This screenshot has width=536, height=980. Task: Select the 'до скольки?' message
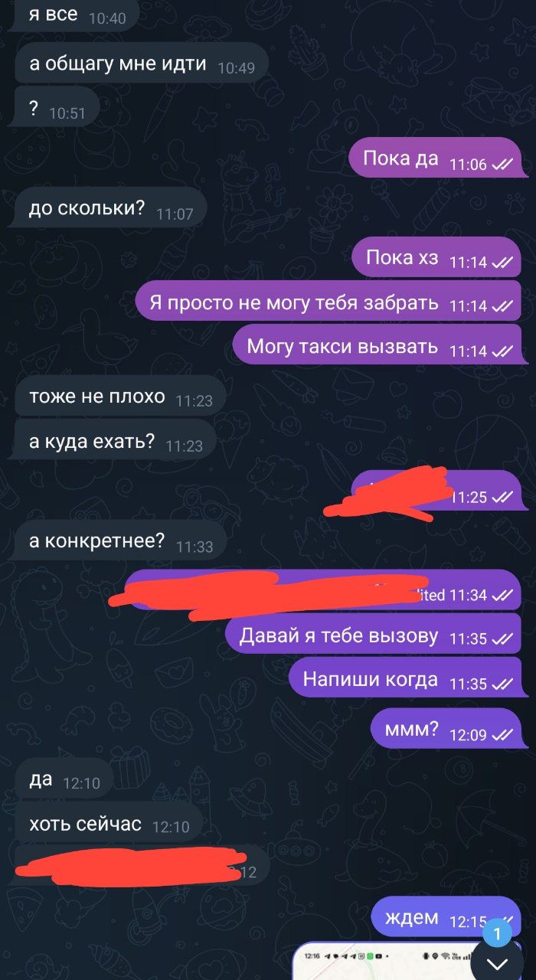coord(107,207)
